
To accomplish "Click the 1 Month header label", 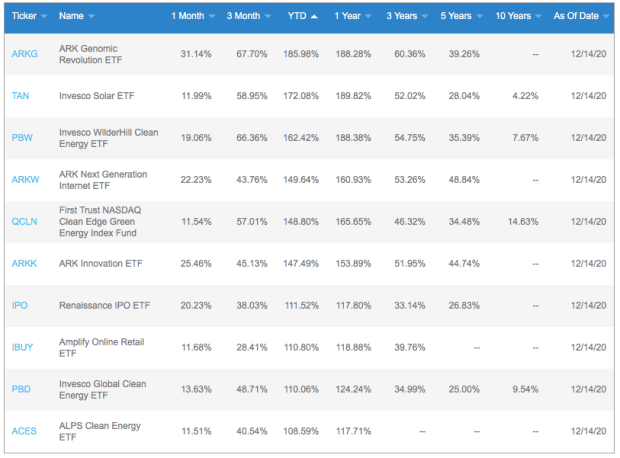I will 187,16.
